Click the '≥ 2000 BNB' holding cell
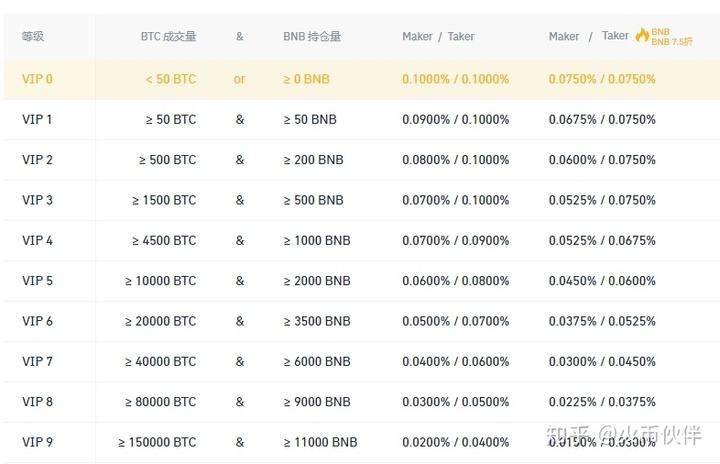The image size is (720, 464). coord(317,281)
